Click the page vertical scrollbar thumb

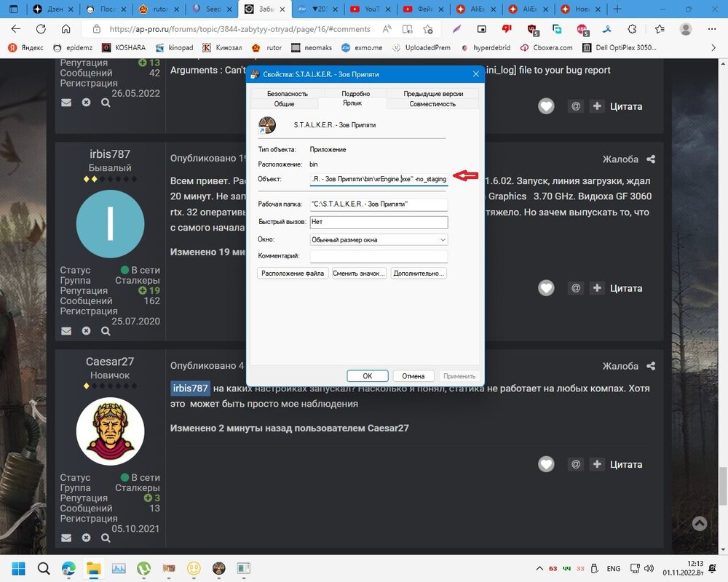point(723,487)
